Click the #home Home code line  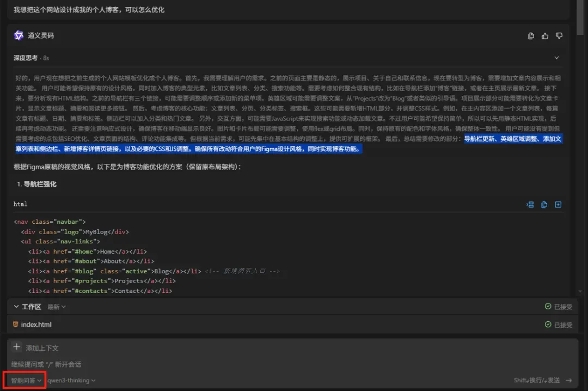click(x=87, y=252)
